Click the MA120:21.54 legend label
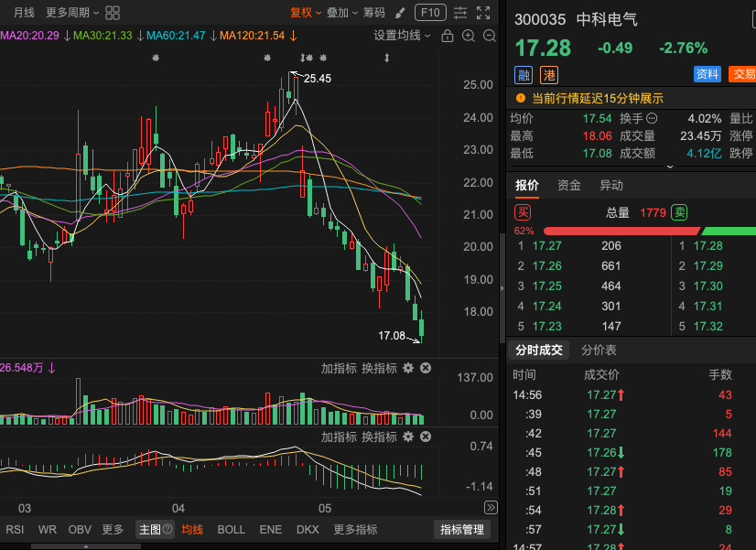The height and width of the screenshot is (550, 756). tap(253, 36)
